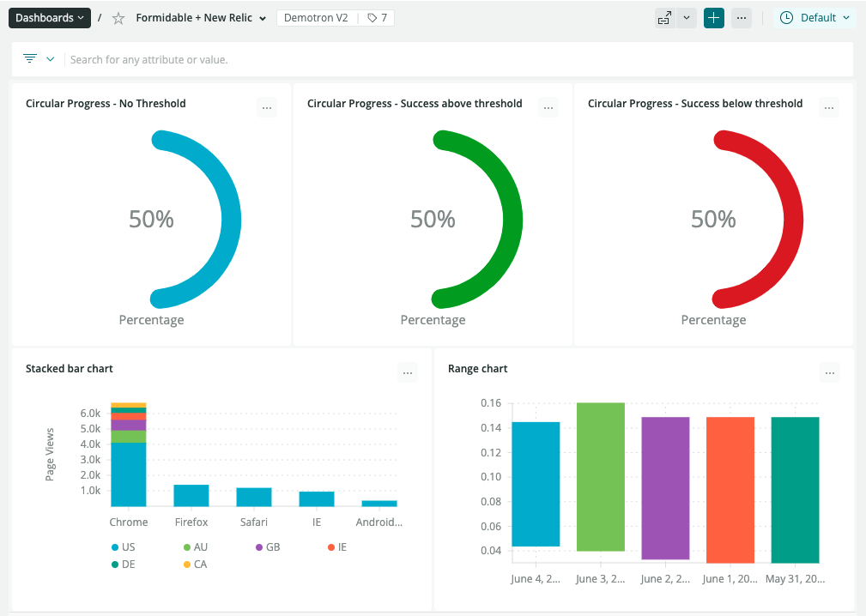The height and width of the screenshot is (616, 866).
Task: Star the dashboard as a favorite
Action: 118,18
